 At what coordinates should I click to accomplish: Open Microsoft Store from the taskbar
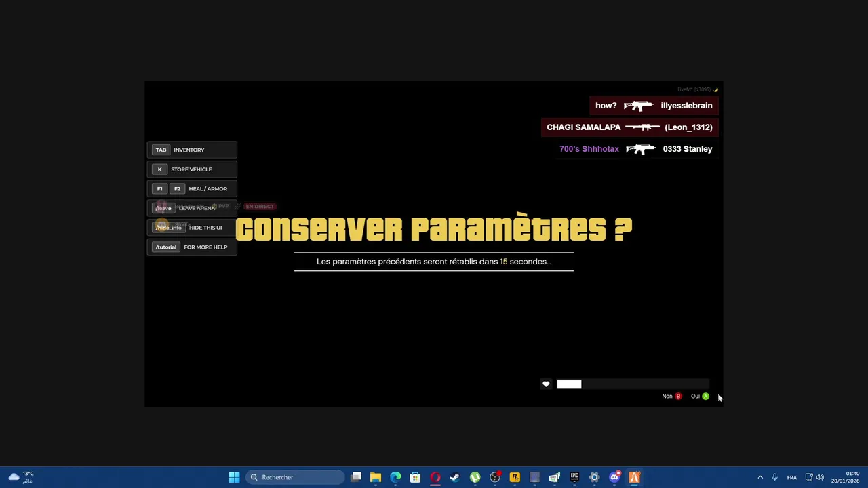pos(415,477)
